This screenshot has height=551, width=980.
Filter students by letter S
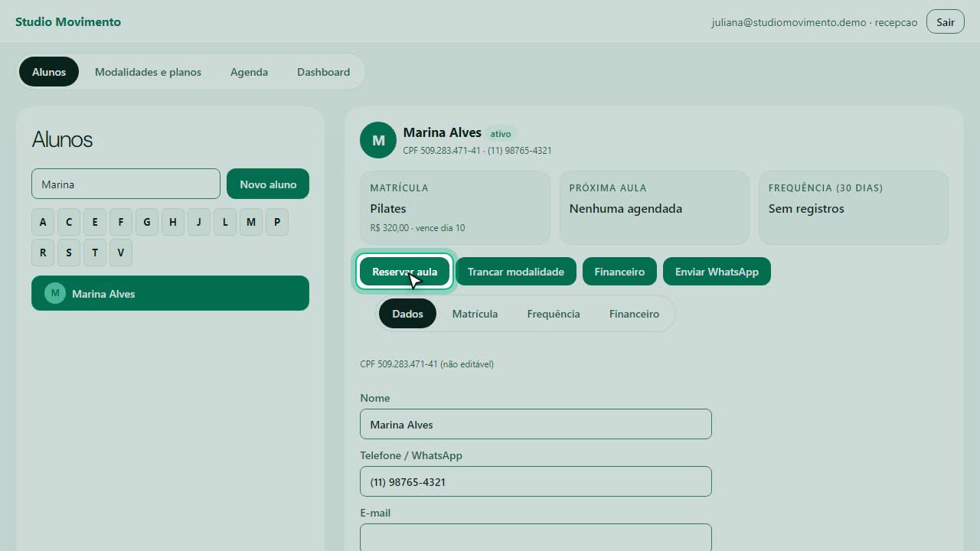pos(69,253)
